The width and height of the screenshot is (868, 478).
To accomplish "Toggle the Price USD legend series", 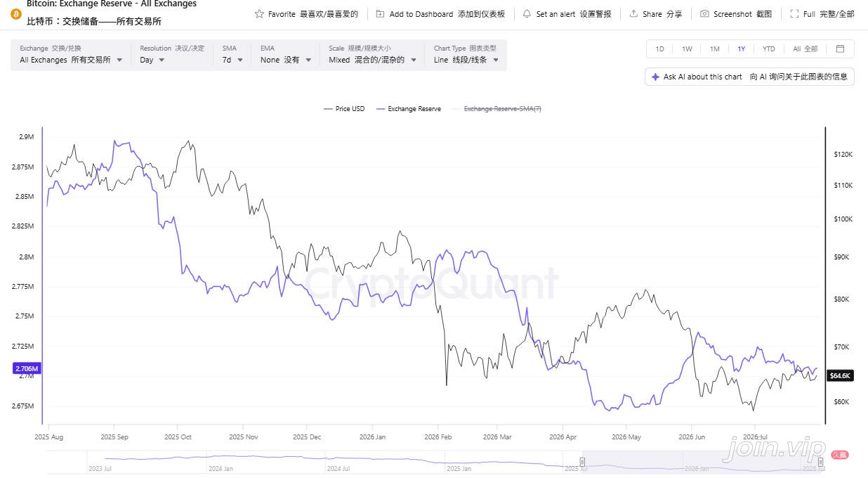I will point(344,109).
